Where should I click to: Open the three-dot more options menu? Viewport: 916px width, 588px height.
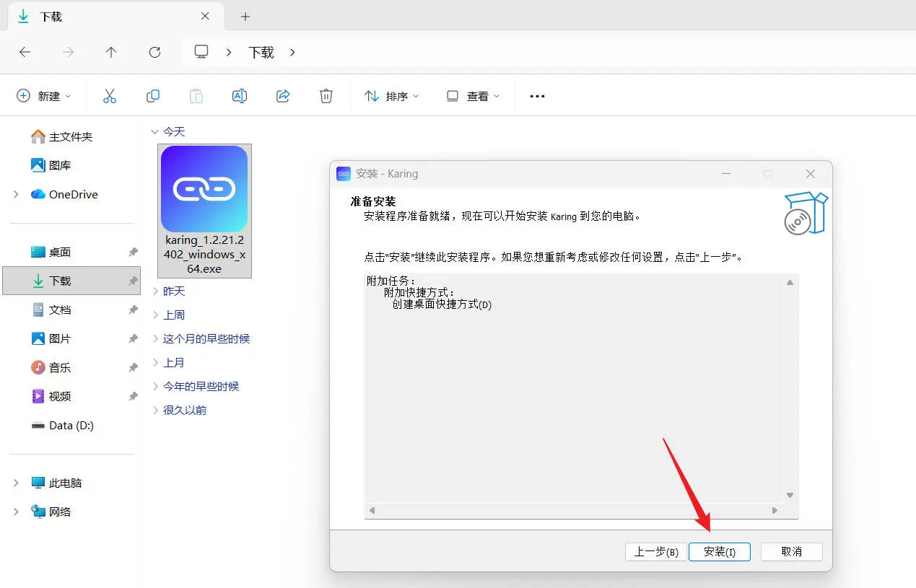click(x=537, y=96)
